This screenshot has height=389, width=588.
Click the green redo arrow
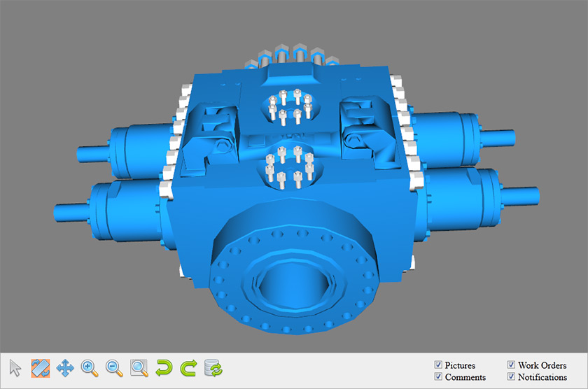(188, 368)
